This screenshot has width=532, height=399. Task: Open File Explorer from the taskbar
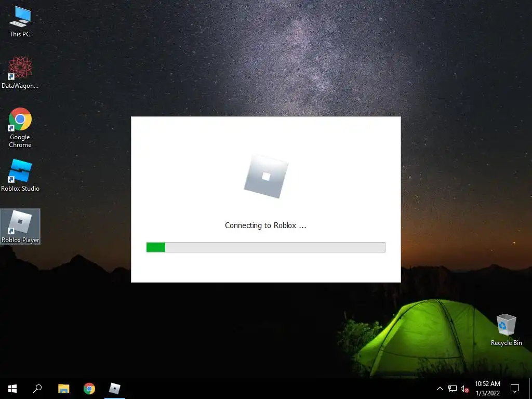pyautogui.click(x=63, y=389)
